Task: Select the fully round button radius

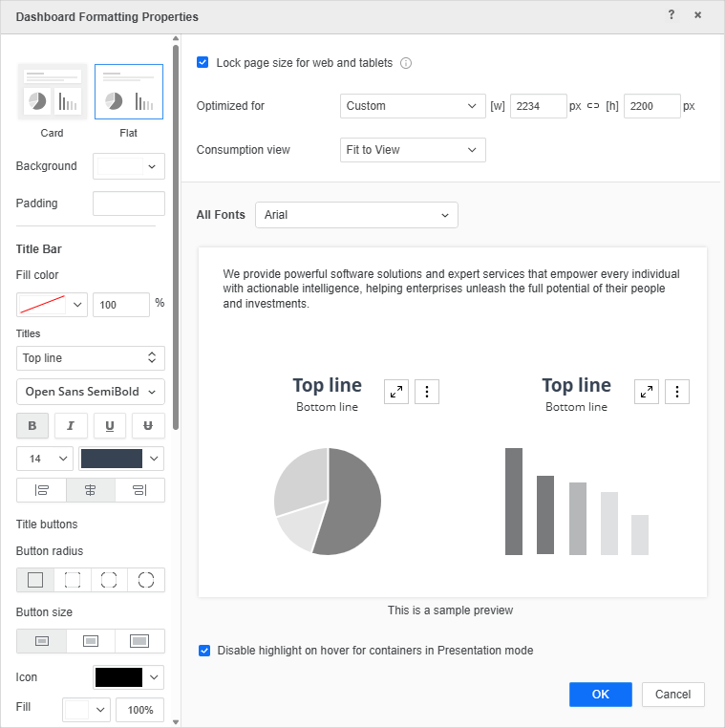Action: click(x=146, y=580)
